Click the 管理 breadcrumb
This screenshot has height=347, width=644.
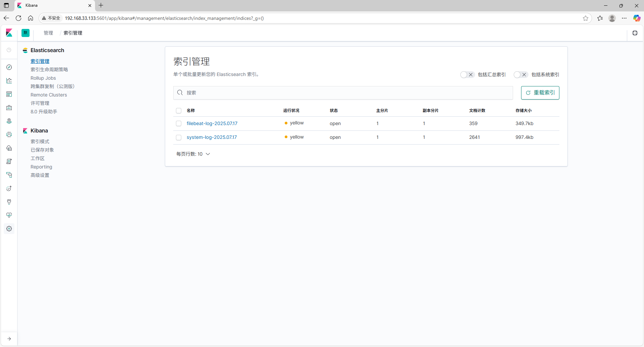[x=48, y=33]
